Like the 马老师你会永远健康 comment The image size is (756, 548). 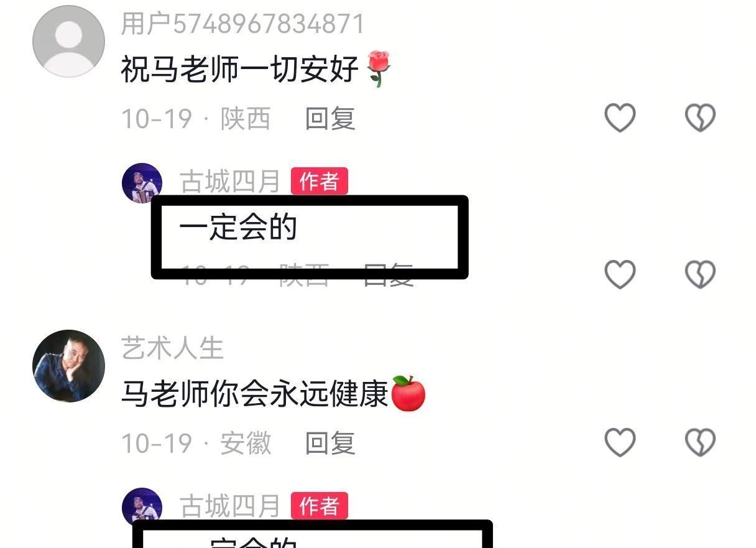(620, 442)
